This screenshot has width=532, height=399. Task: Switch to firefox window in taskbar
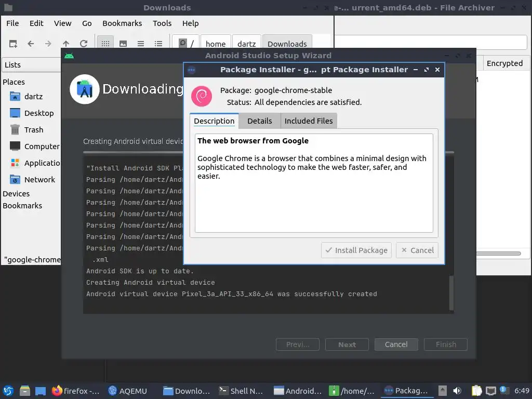[x=75, y=391]
